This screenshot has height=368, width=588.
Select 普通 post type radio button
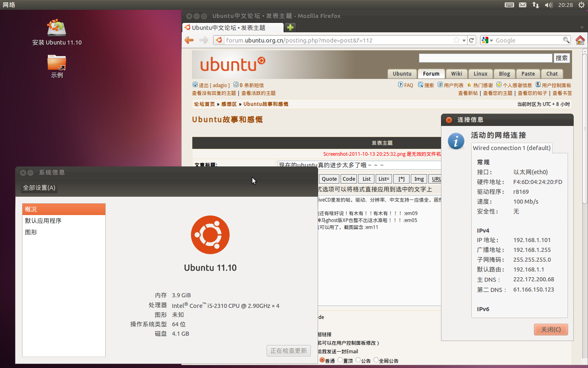[x=322, y=360]
